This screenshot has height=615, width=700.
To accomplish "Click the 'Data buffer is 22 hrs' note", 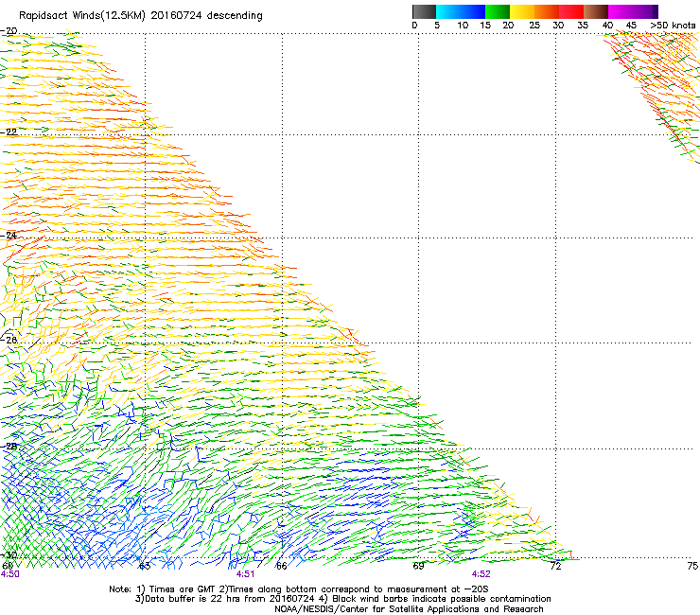I will [x=342, y=599].
